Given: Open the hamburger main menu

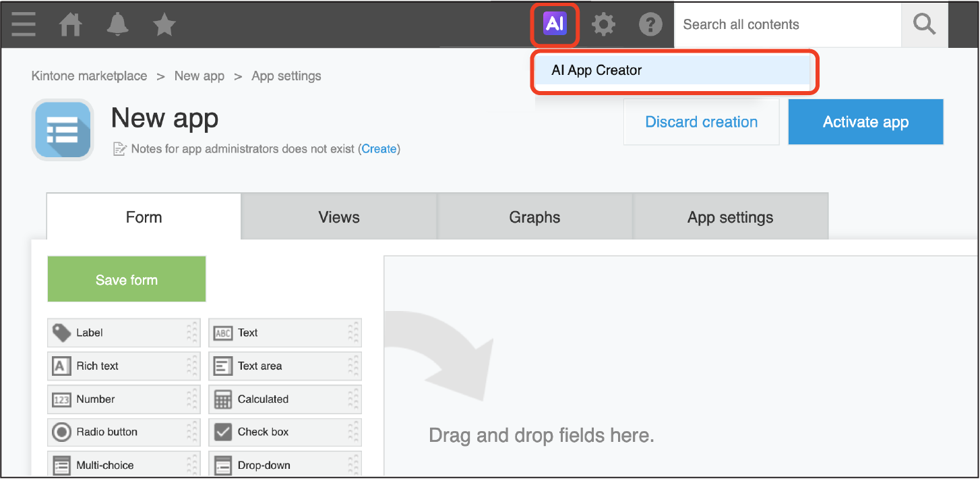Looking at the screenshot, I should pos(24,25).
